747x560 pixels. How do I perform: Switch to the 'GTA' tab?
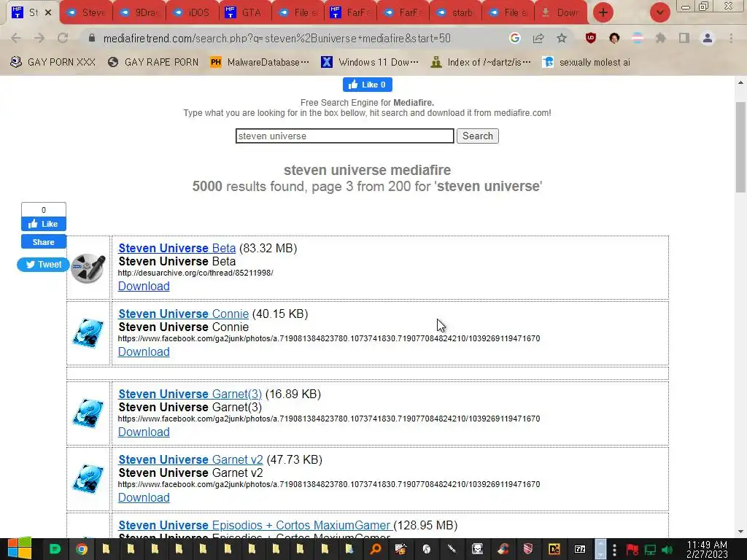point(245,12)
